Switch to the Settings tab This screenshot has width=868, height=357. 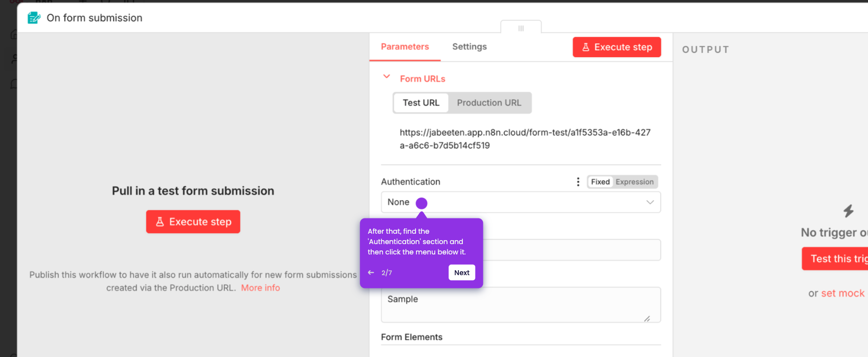point(469,47)
